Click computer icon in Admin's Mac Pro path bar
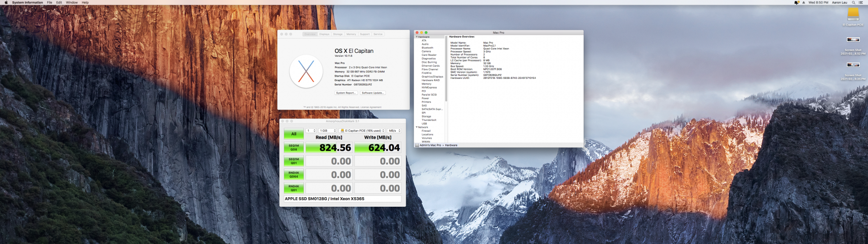The height and width of the screenshot is (244, 868). coord(417,145)
